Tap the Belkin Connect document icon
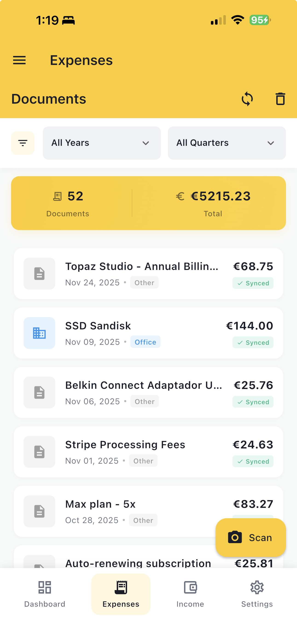The height and width of the screenshot is (644, 297). [x=39, y=392]
